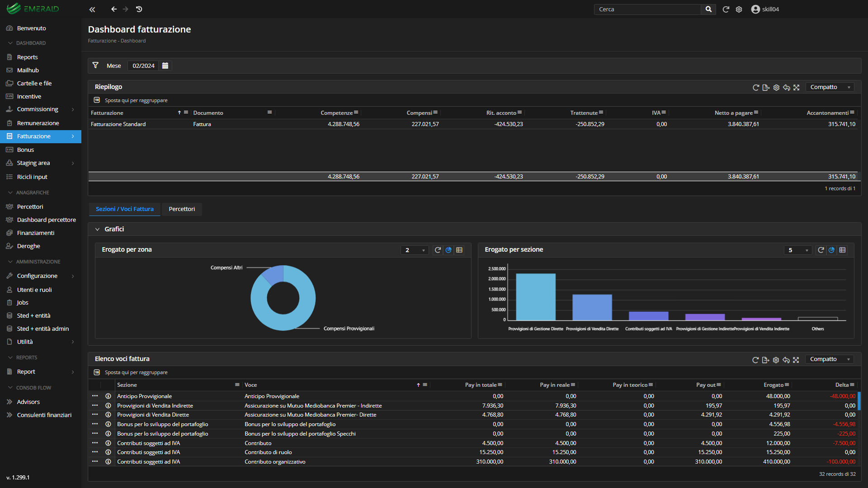Focus the Cerca search field
The width and height of the screenshot is (868, 488).
[x=647, y=9]
